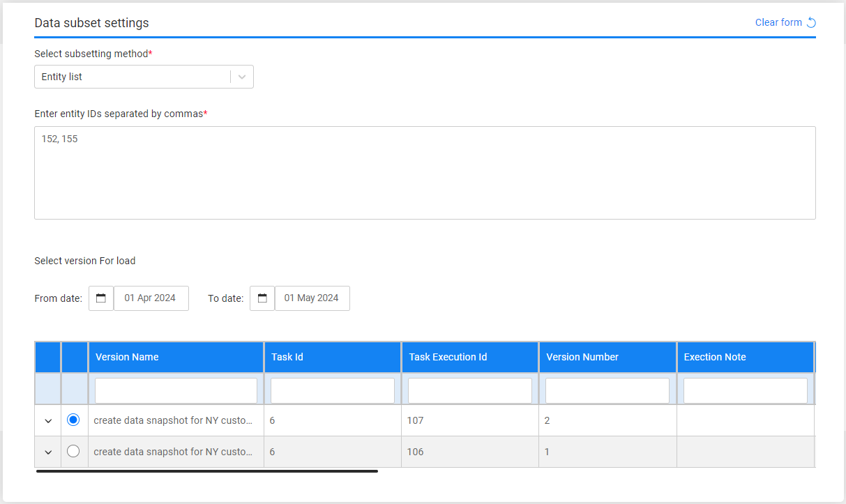This screenshot has height=504, width=846.
Task: Click the Version Number filter box
Action: click(x=607, y=390)
